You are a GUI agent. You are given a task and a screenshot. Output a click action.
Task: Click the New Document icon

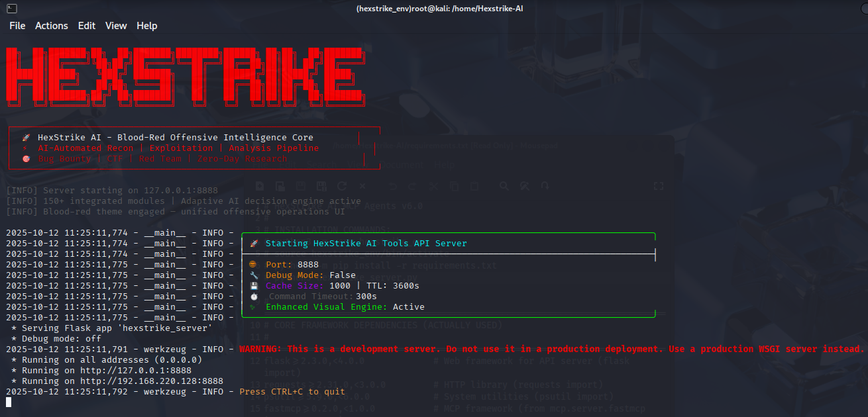tap(258, 186)
